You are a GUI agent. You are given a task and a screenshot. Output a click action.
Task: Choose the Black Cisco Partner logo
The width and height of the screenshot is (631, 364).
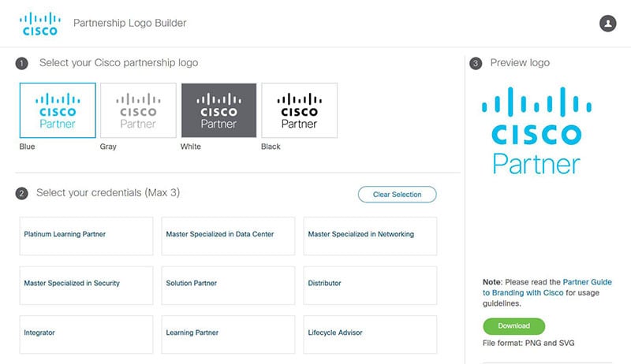(x=300, y=110)
